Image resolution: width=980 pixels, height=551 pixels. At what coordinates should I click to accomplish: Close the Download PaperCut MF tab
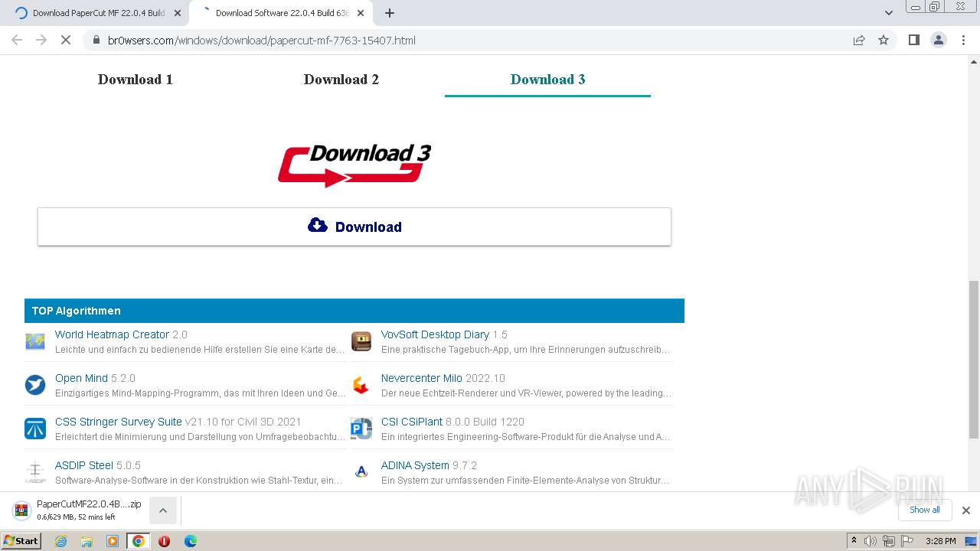[x=178, y=13]
